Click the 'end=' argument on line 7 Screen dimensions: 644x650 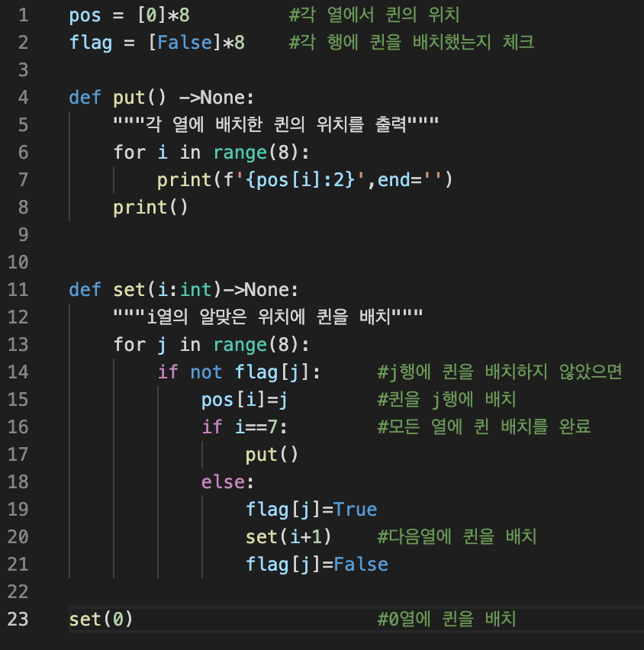(x=400, y=180)
